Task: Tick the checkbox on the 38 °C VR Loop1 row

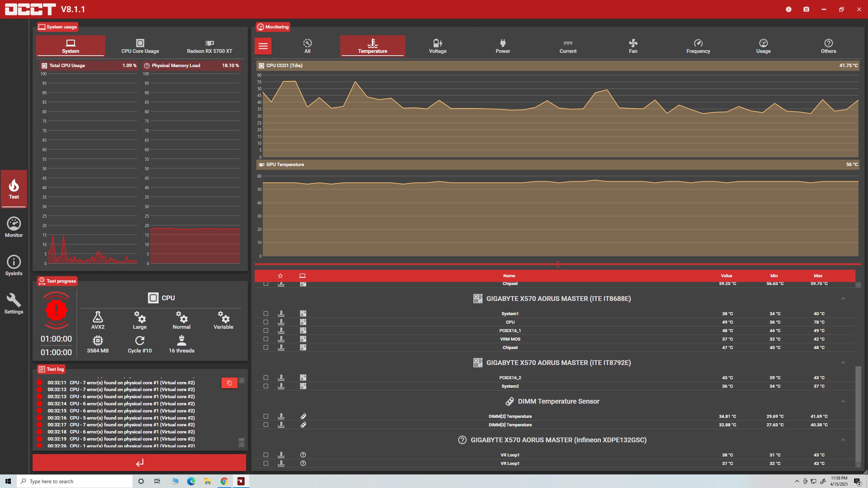Action: pos(266,455)
